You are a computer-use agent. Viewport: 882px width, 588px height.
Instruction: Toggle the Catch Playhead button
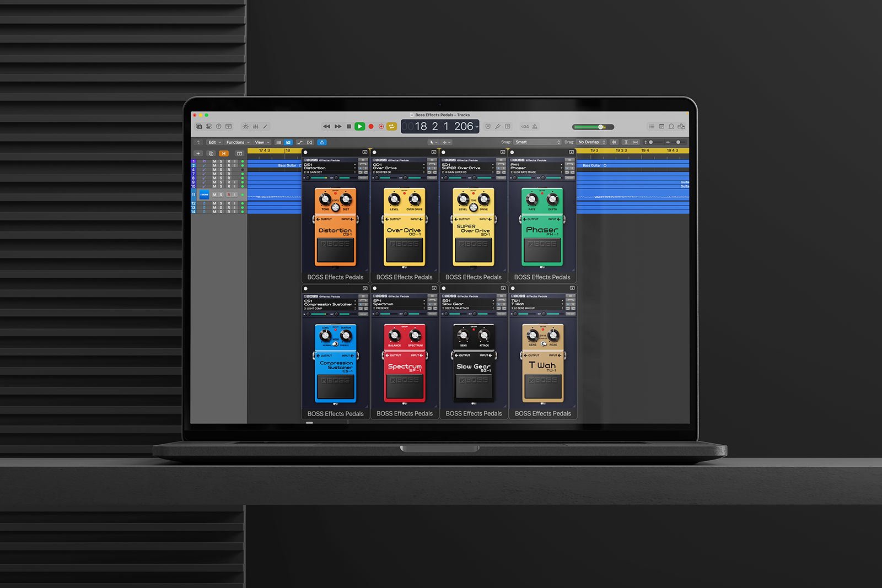(x=322, y=142)
